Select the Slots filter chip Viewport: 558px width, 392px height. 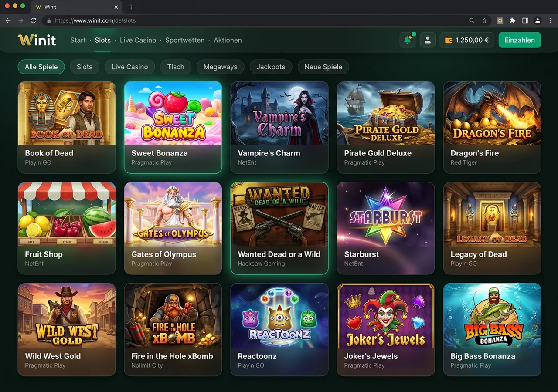[x=85, y=67]
